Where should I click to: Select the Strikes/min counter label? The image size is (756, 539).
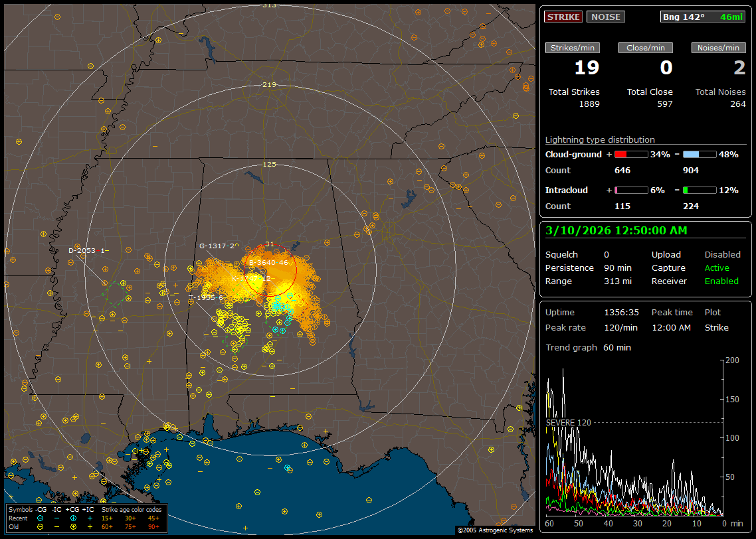[x=573, y=48]
